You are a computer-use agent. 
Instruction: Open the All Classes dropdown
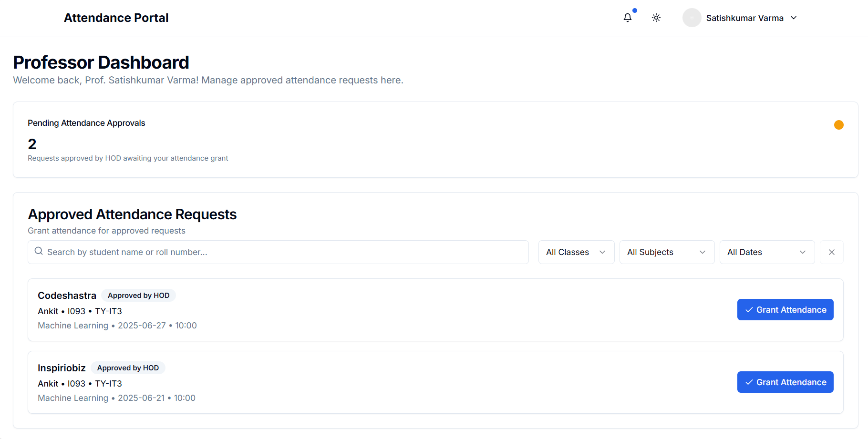point(576,252)
